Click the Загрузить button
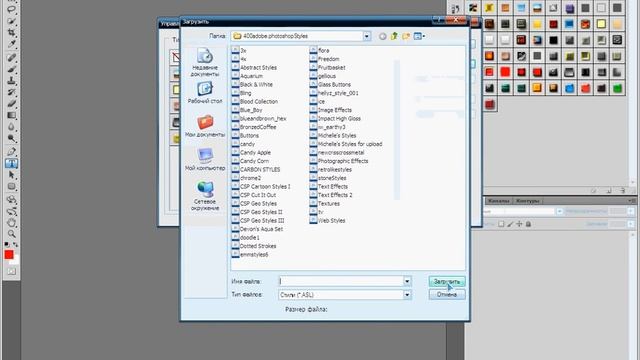This screenshot has width=640, height=360. coord(447,281)
